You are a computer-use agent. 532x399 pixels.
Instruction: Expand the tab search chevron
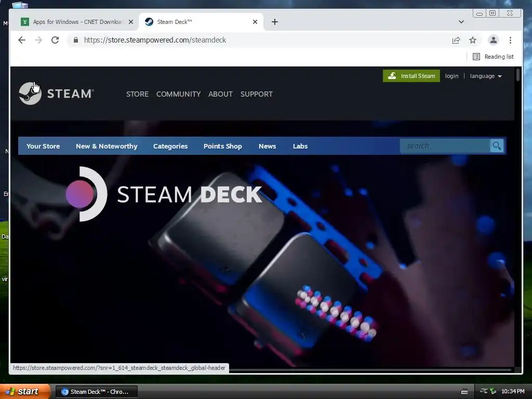461,22
